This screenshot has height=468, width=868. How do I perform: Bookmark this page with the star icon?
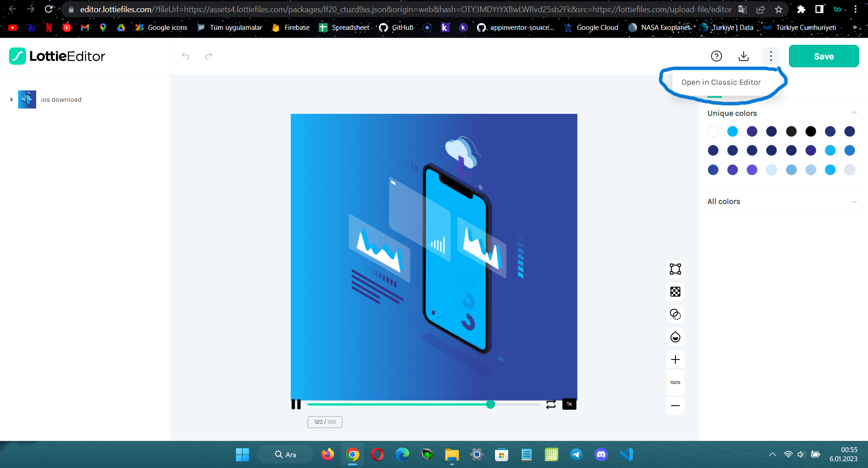[778, 9]
